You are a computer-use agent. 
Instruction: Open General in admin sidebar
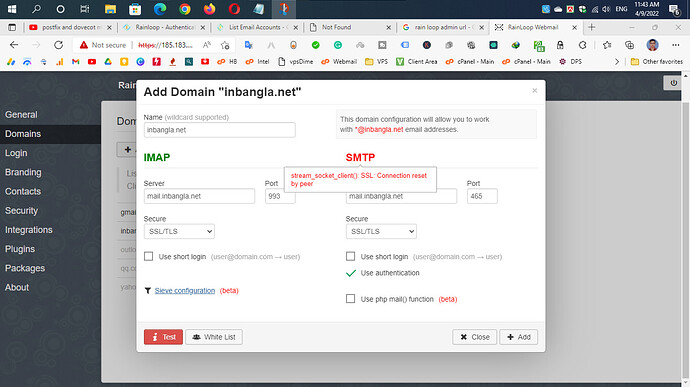coord(21,114)
